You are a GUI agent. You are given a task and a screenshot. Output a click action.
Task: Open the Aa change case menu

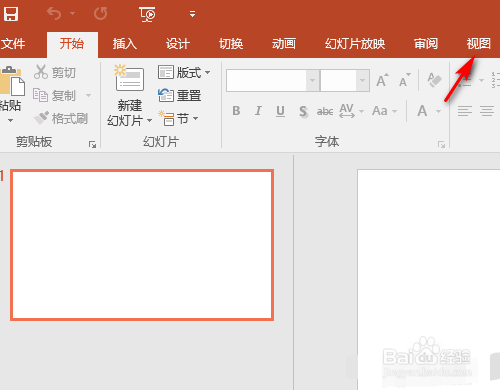click(384, 111)
